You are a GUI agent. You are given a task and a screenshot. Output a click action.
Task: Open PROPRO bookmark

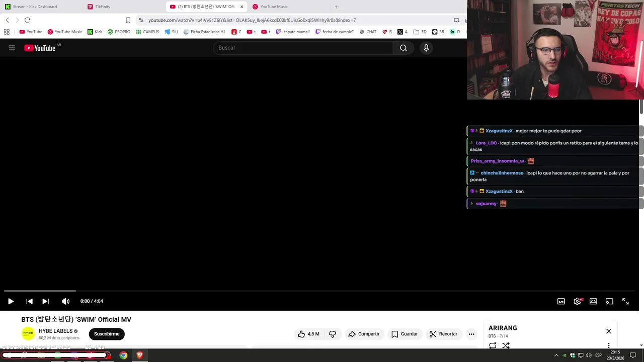coord(119,32)
